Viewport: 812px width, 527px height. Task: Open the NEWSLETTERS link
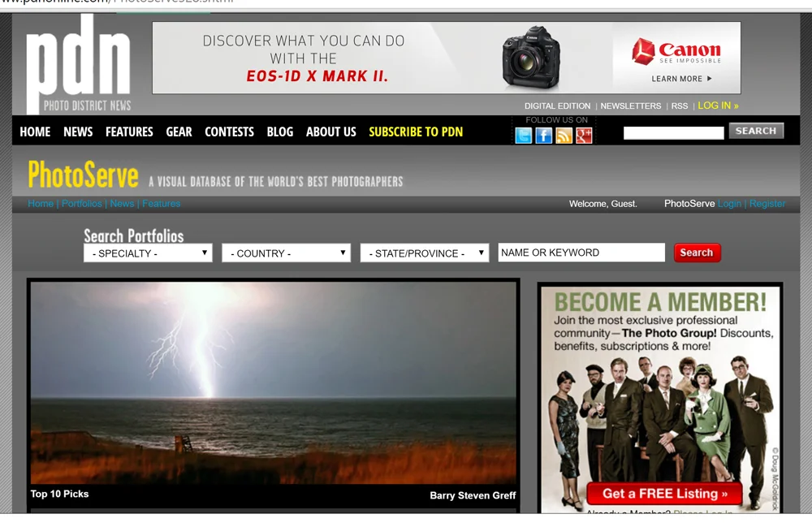coord(631,106)
